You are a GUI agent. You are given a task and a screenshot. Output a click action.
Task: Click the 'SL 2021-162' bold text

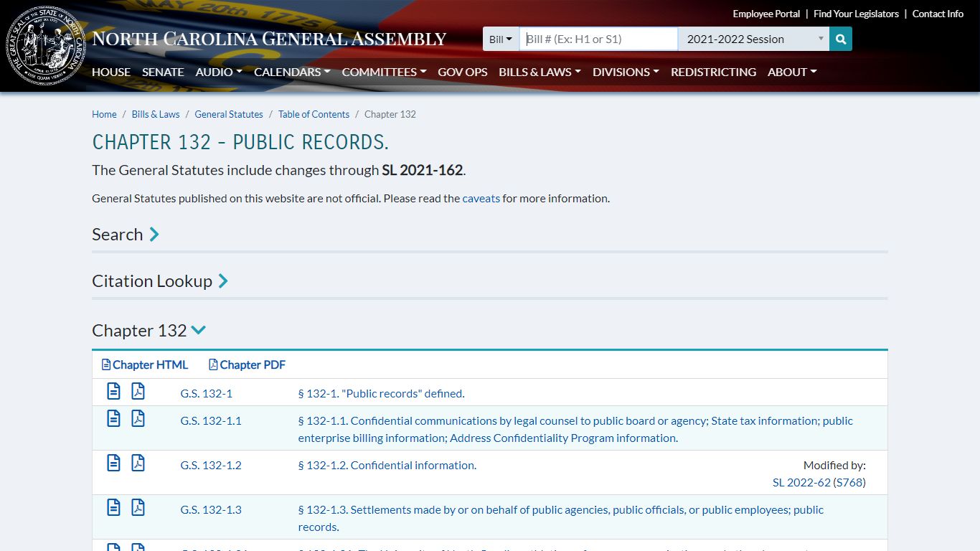click(x=422, y=170)
